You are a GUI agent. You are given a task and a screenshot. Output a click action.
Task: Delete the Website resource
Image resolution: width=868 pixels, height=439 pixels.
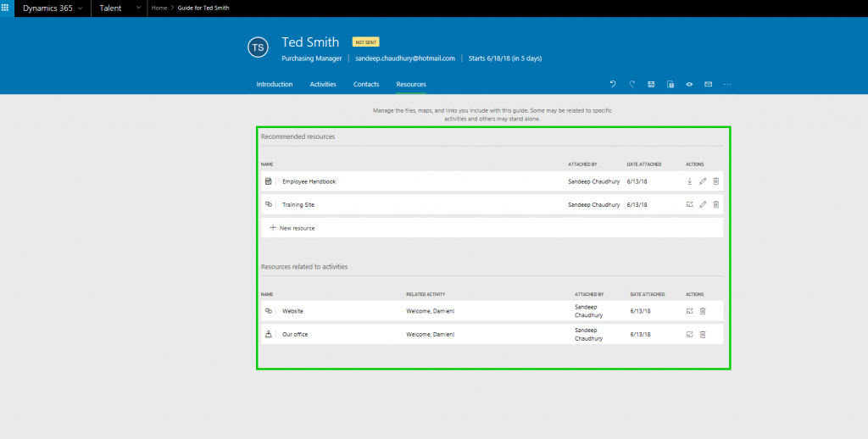coord(703,311)
